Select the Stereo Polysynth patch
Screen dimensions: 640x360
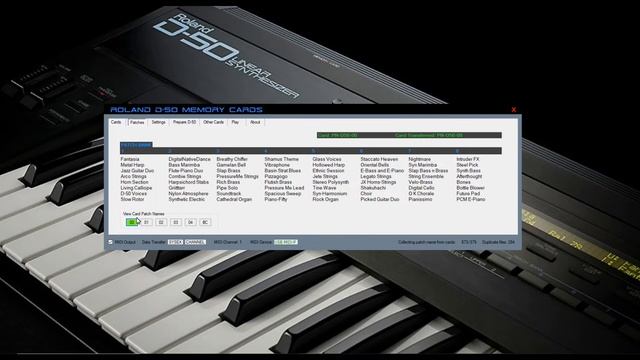click(x=331, y=182)
